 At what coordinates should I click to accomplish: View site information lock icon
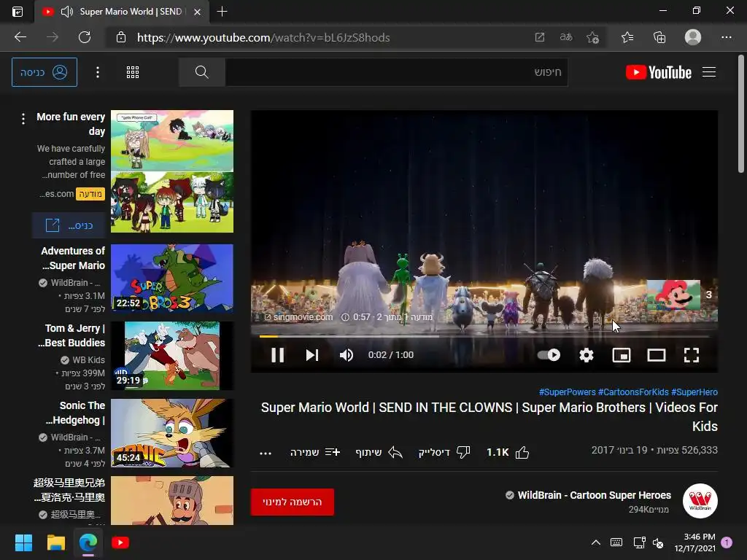click(x=121, y=37)
